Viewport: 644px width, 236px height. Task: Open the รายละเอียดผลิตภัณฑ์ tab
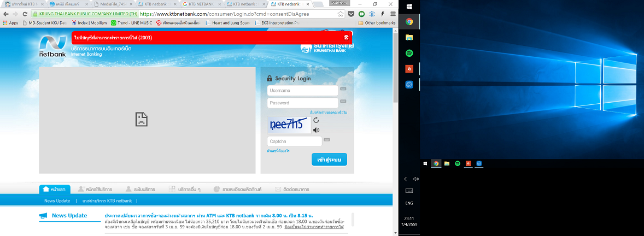pyautogui.click(x=238, y=189)
